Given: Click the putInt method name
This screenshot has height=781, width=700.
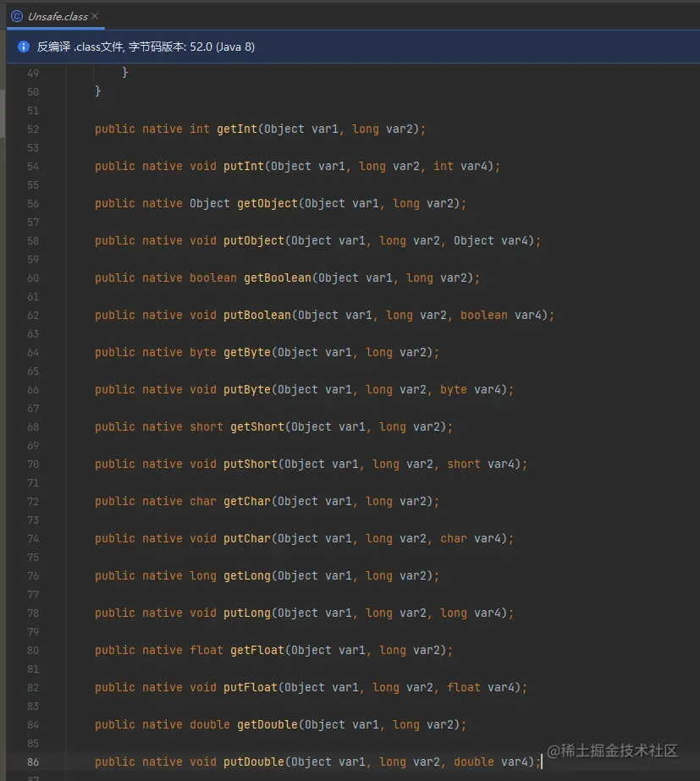Looking at the screenshot, I should click(x=244, y=167).
